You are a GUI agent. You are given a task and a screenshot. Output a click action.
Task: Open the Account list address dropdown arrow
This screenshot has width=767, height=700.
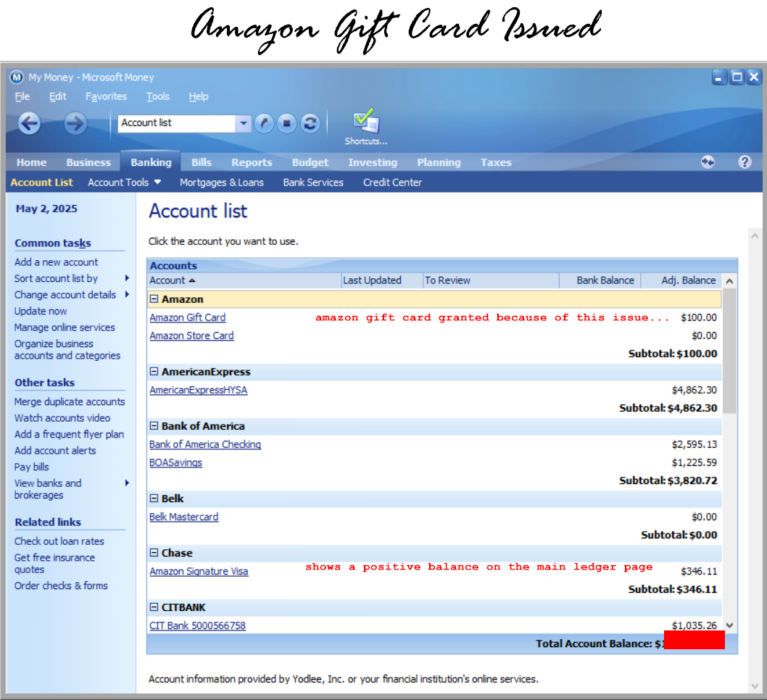coord(243,123)
